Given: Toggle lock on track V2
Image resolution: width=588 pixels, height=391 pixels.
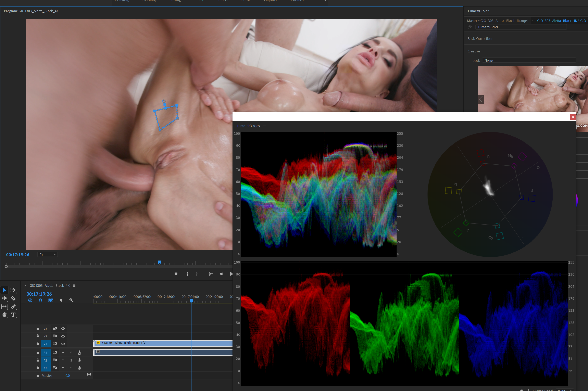Looking at the screenshot, I should click(x=38, y=336).
